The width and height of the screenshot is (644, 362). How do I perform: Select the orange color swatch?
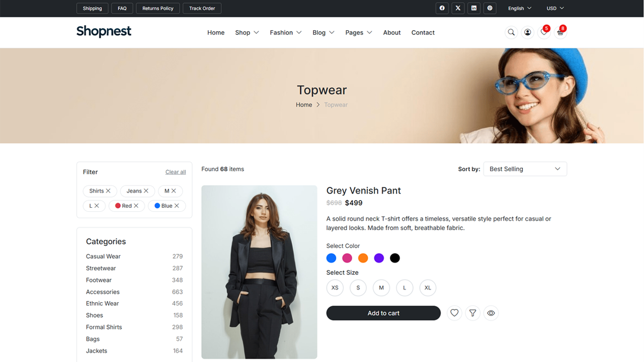(363, 258)
